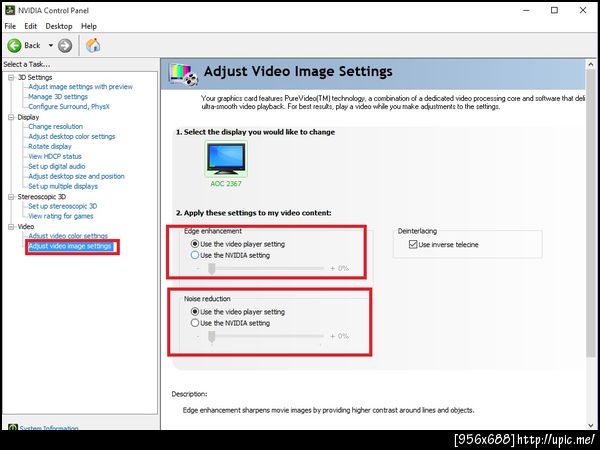Toggle Use inverse telecine checkbox
This screenshot has width=600, height=450.
[413, 245]
